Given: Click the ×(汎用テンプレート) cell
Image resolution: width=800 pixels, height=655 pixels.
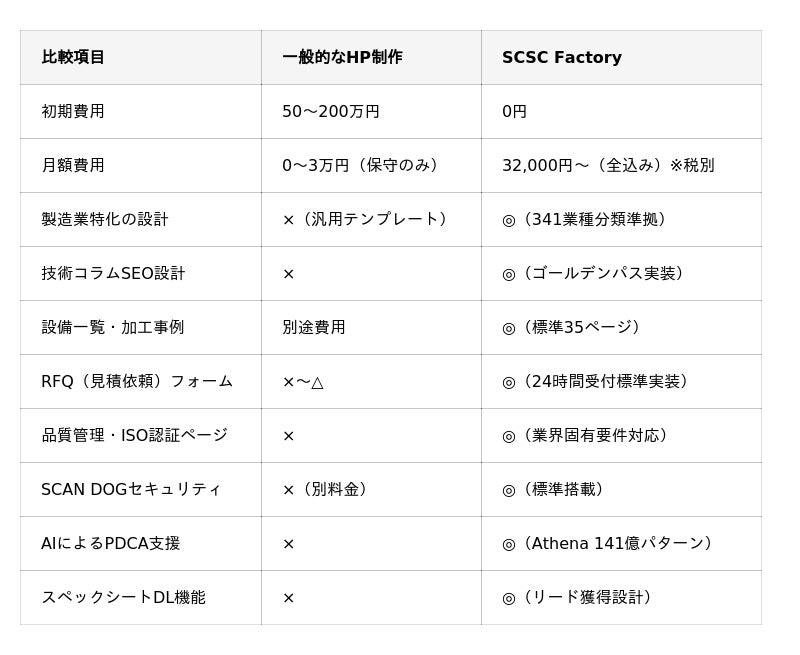Looking at the screenshot, I should [367, 219].
